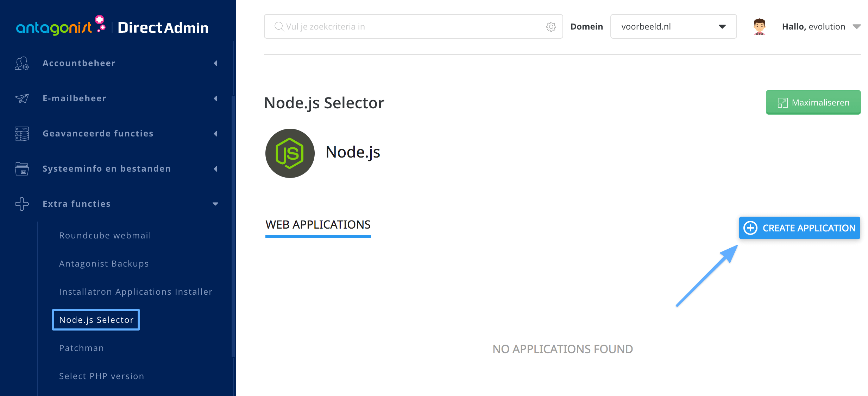Click the Node.js hexagon logo
The width and height of the screenshot is (868, 396).
[290, 153]
